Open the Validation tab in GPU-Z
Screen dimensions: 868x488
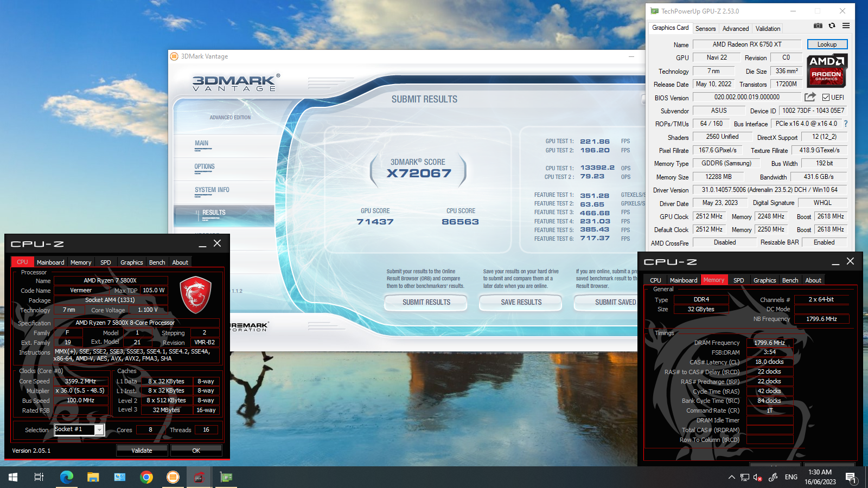[x=768, y=29]
